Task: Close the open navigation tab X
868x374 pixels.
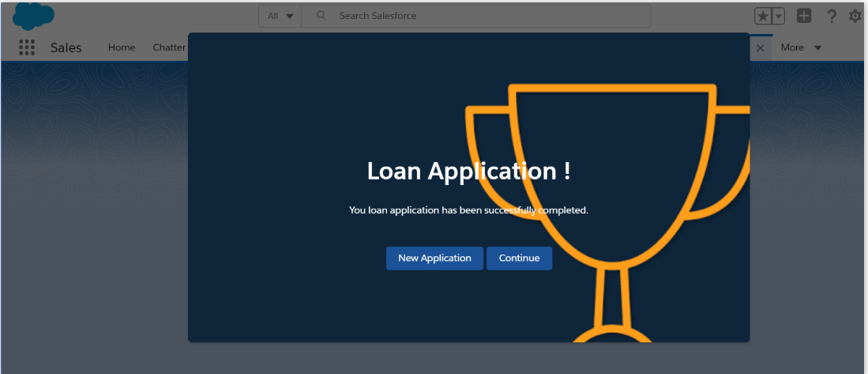Action: click(760, 48)
